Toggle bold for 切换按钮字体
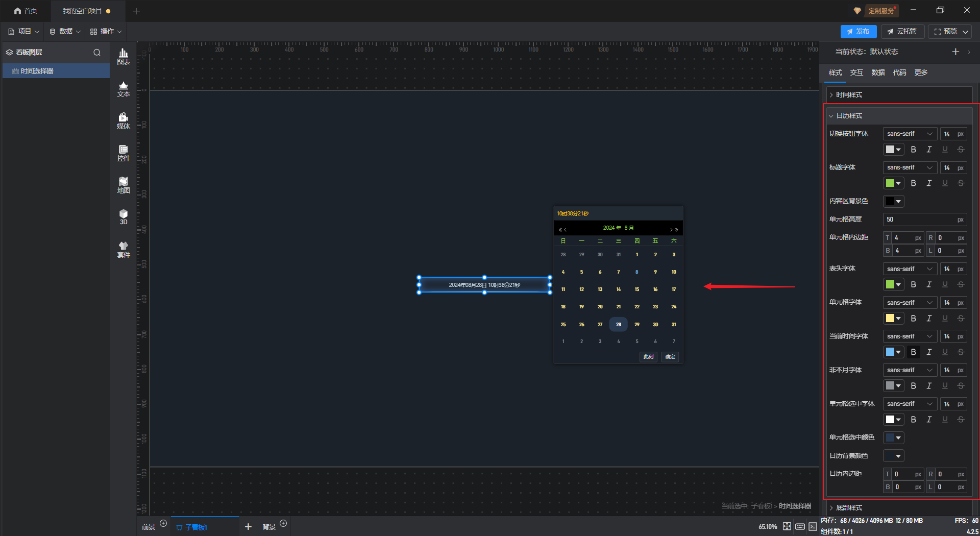This screenshot has height=536, width=980. pos(914,150)
